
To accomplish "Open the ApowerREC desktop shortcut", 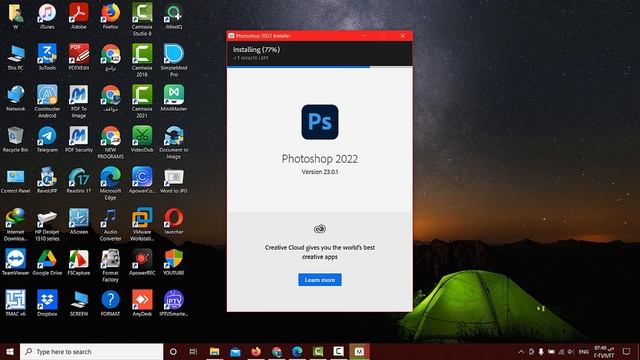I will click(142, 263).
